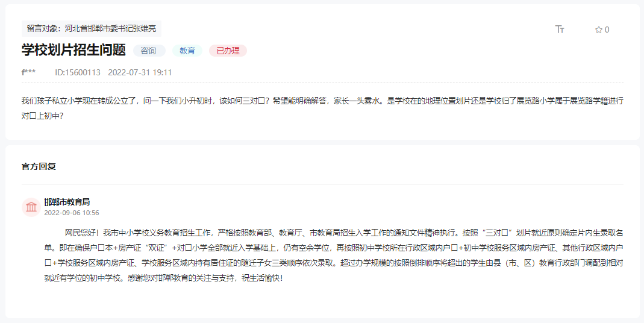Click the 邯郸市教育局 responder name
Viewport: 644px width, 323px height.
coord(67,202)
